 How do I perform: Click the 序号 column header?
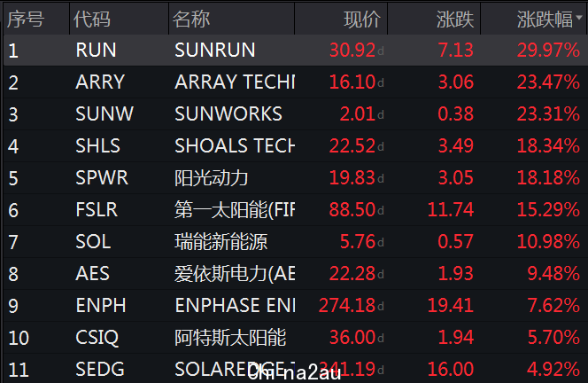click(x=26, y=20)
